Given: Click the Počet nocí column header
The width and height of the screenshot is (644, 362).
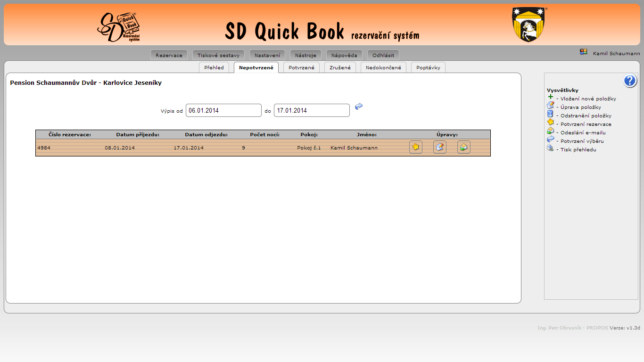Looking at the screenshot, I should 265,134.
